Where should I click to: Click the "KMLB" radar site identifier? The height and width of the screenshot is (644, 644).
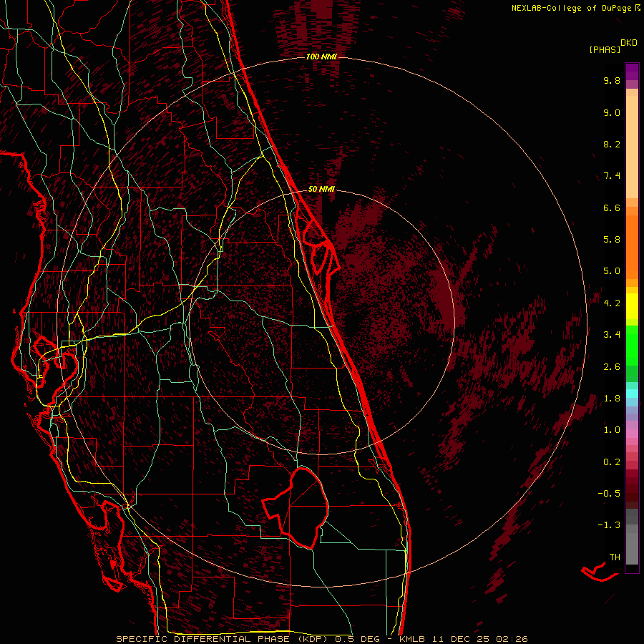pyautogui.click(x=412, y=639)
